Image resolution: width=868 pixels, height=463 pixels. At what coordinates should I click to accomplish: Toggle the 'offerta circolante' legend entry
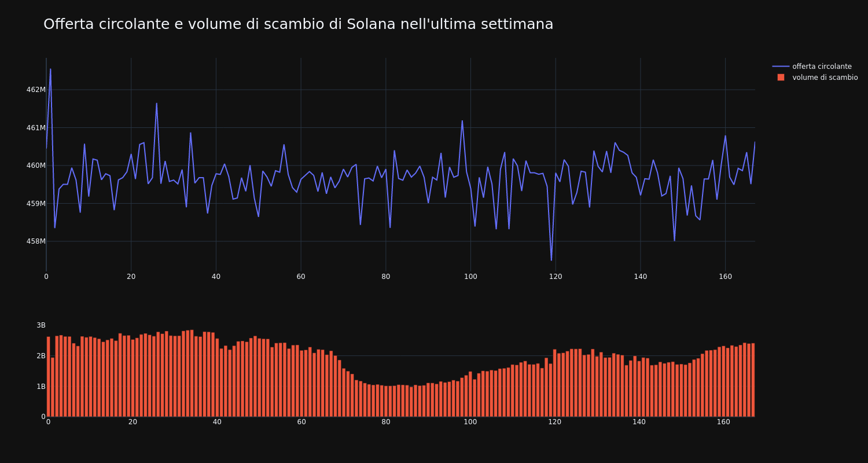pos(815,67)
